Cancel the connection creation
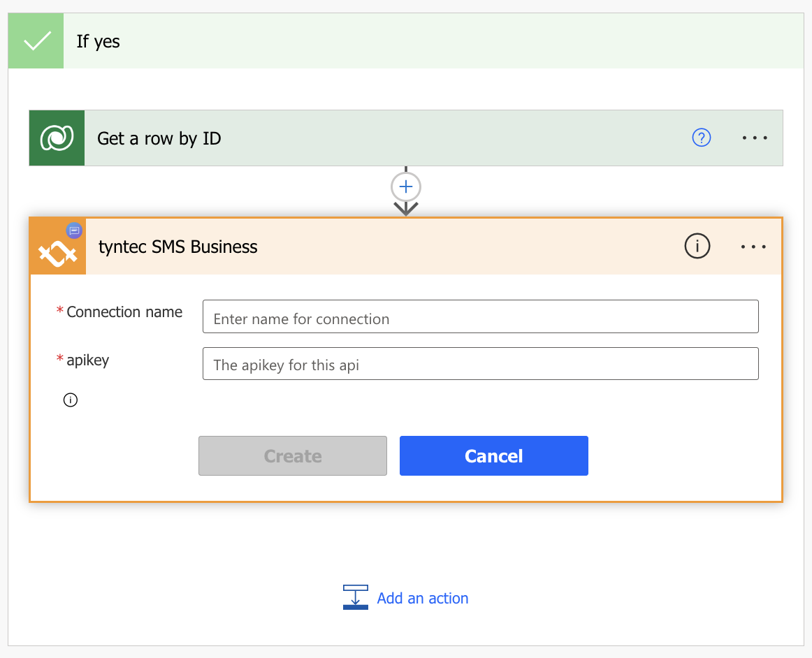The width and height of the screenshot is (812, 658). (494, 455)
